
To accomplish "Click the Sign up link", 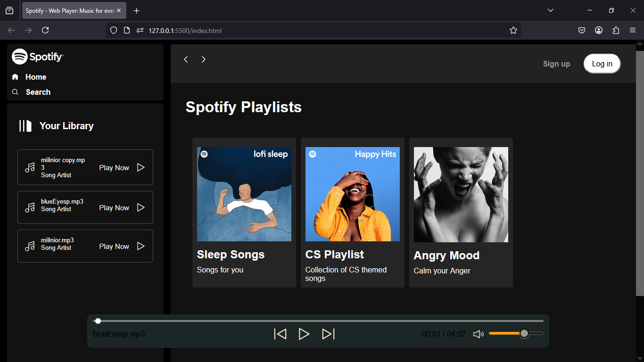I will click(556, 64).
